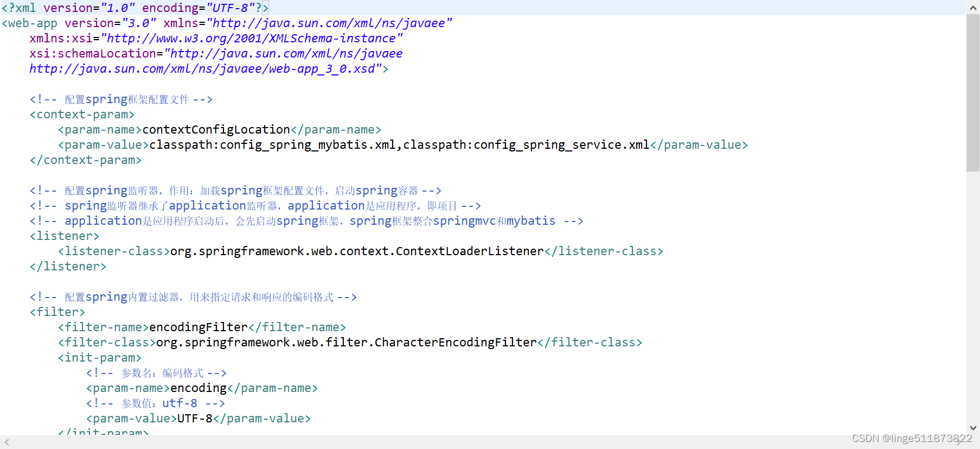Click the xml version declaration line
980x449 pixels.
point(135,8)
